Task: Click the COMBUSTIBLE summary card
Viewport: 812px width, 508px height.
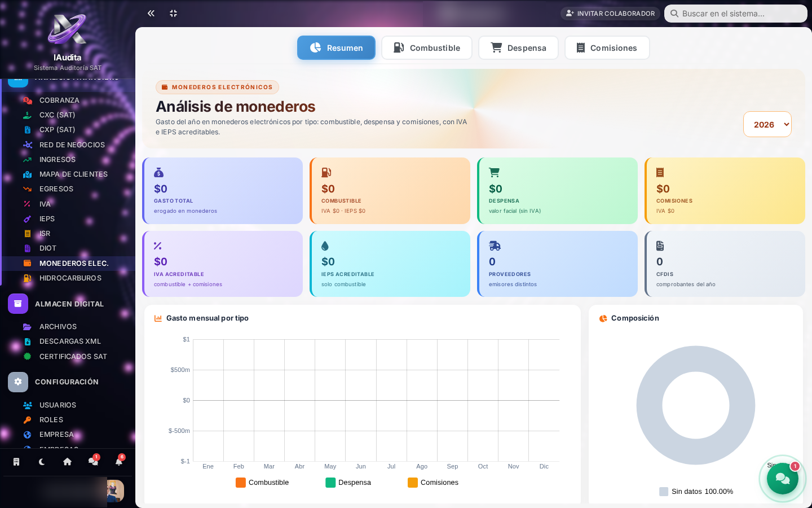Action: coord(390,191)
